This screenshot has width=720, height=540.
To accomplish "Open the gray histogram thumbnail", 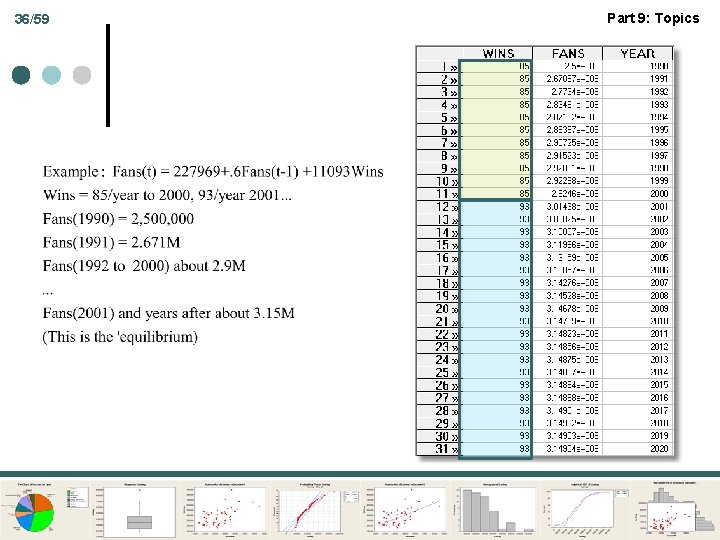I will pos(495,510).
